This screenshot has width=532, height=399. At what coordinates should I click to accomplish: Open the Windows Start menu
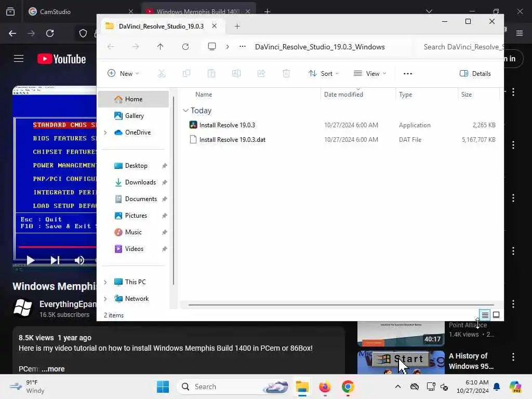click(163, 387)
